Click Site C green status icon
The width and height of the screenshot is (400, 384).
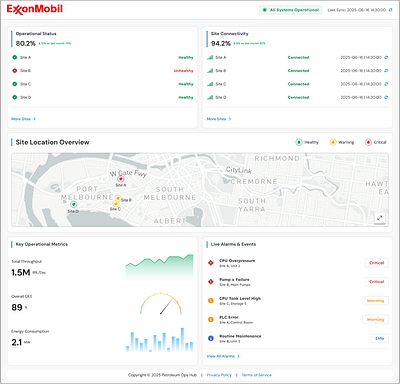tap(15, 84)
